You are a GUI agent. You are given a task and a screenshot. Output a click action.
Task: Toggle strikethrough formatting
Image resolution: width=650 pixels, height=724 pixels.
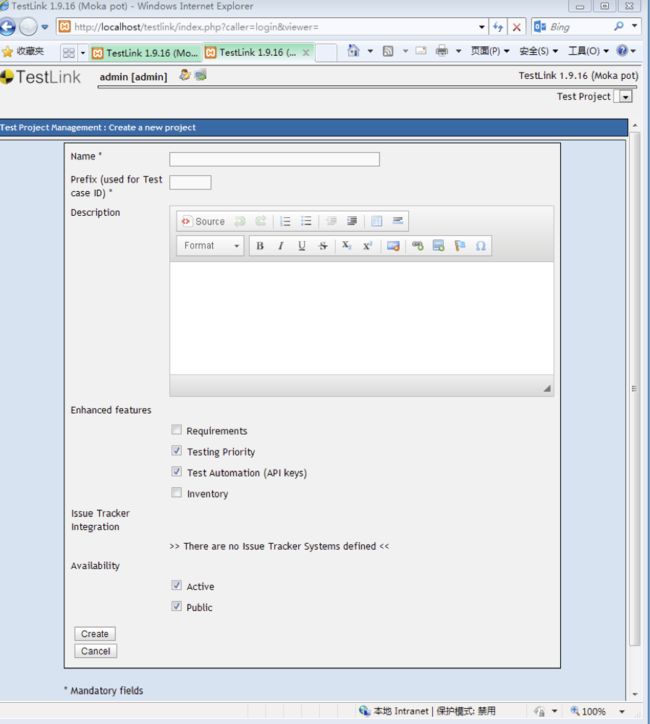(x=323, y=246)
